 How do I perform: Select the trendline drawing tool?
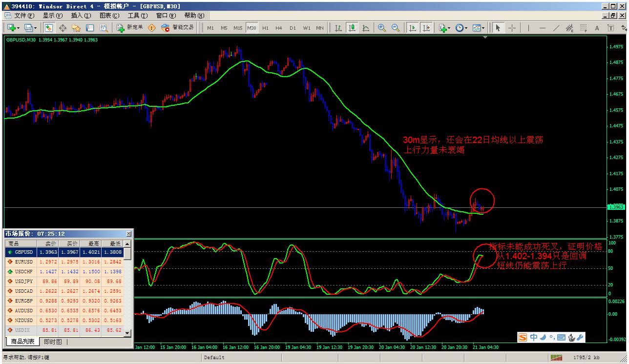[x=556, y=28]
